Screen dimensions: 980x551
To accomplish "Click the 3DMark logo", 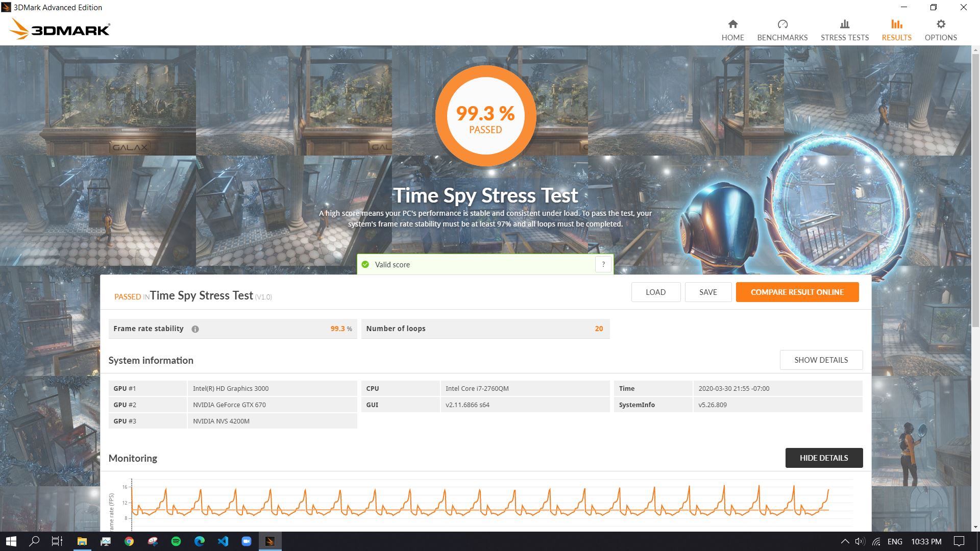I will click(60, 30).
